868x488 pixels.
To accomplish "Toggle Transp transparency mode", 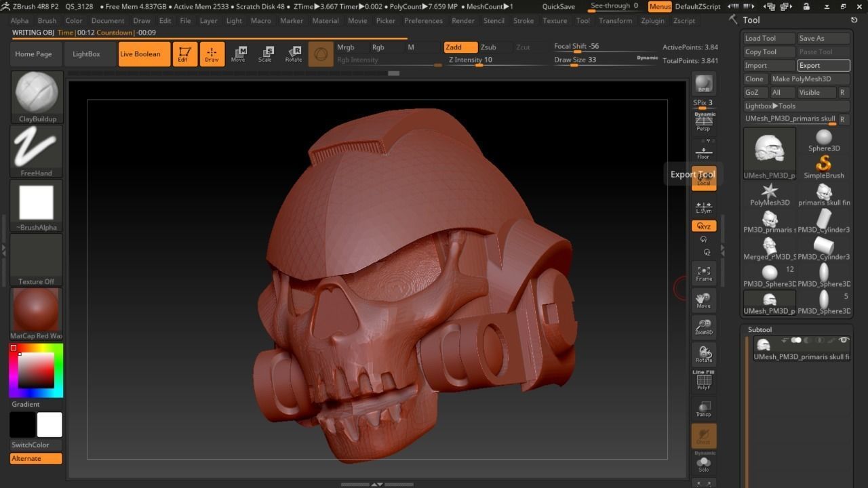I will click(704, 409).
